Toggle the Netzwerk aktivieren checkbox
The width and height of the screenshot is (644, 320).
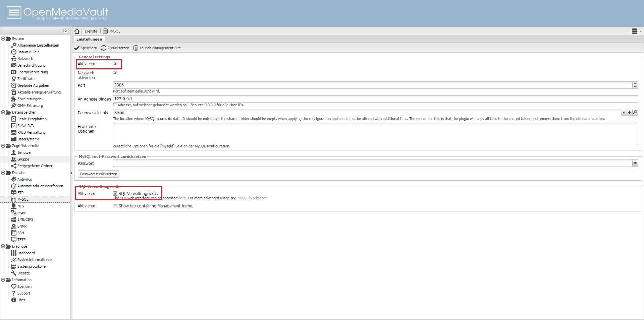click(115, 73)
